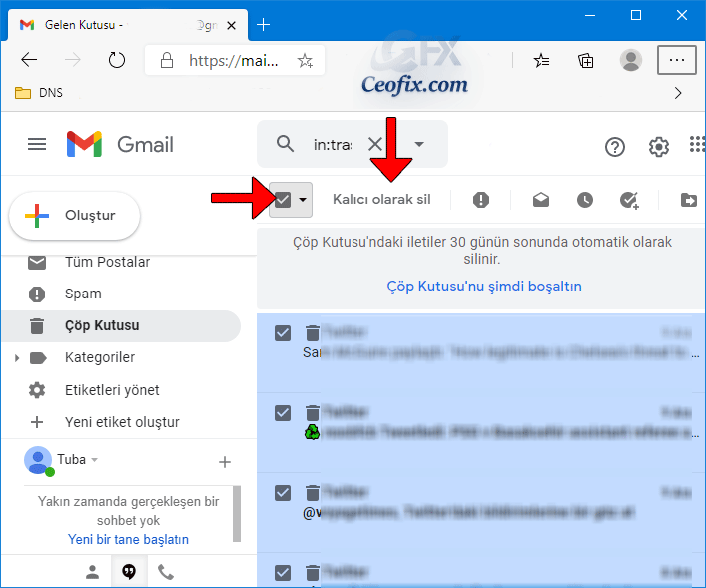Open the Favorites list icon
This screenshot has height=588, width=706.
pyautogui.click(x=541, y=60)
